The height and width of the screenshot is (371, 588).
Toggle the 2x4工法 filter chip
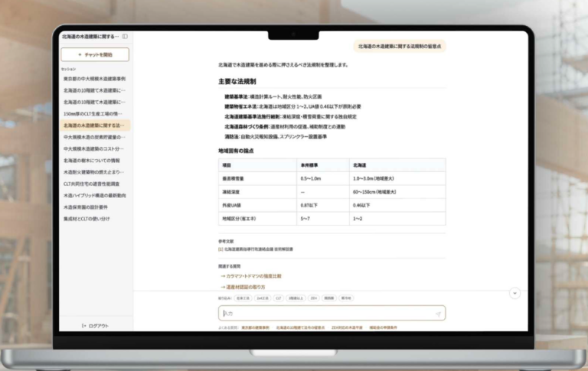pyautogui.click(x=262, y=298)
